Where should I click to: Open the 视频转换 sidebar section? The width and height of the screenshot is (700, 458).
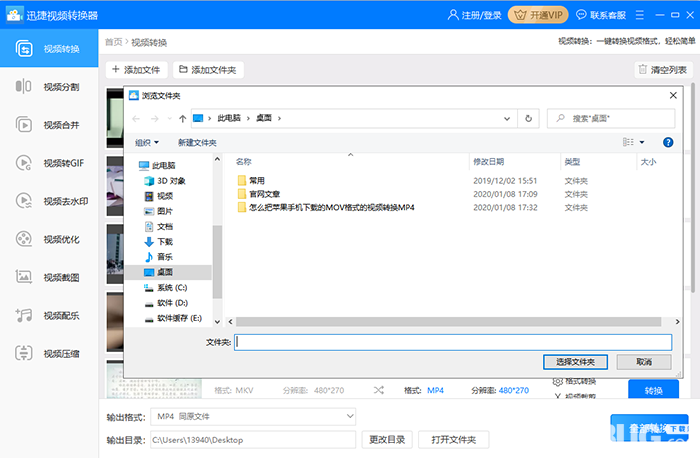(49, 48)
